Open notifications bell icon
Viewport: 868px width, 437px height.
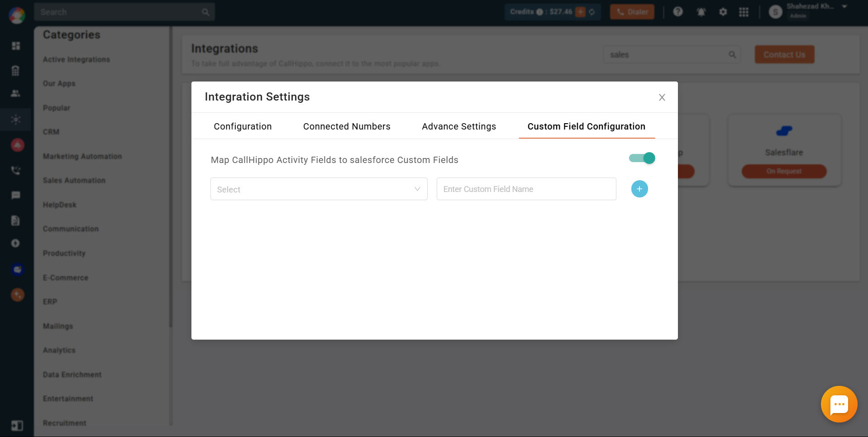[x=701, y=12]
